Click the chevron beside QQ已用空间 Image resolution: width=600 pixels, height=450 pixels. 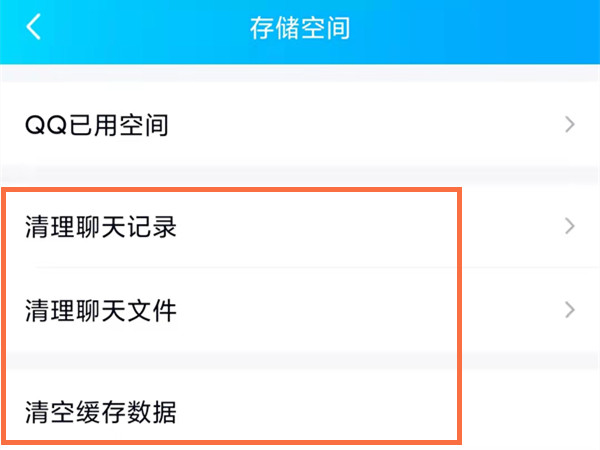[x=570, y=125]
